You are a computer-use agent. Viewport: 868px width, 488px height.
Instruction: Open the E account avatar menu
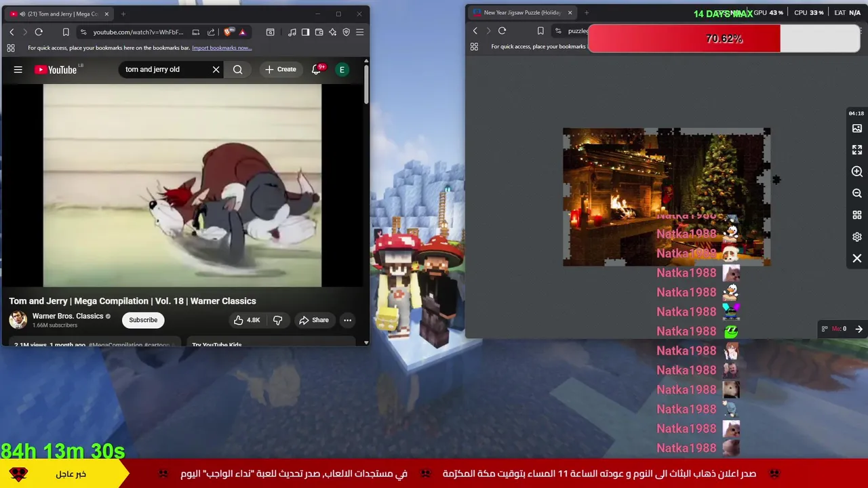(x=342, y=69)
